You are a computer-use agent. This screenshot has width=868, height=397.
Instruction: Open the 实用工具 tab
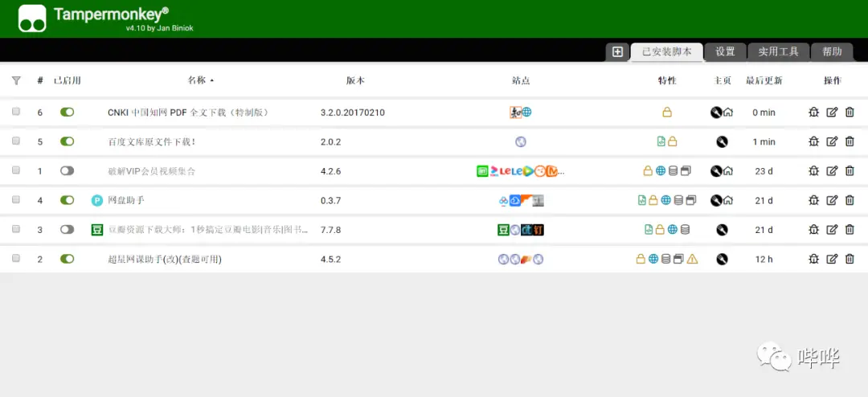[778, 52]
